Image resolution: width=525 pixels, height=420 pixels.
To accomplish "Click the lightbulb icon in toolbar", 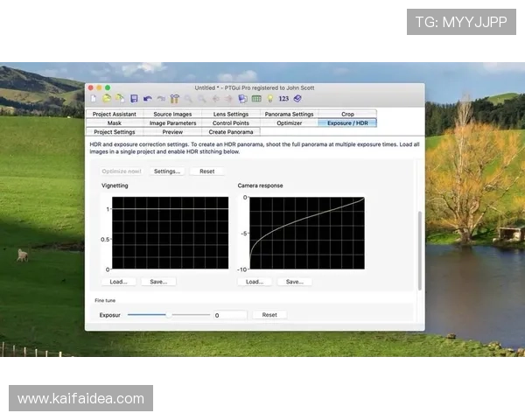I will pos(269,99).
